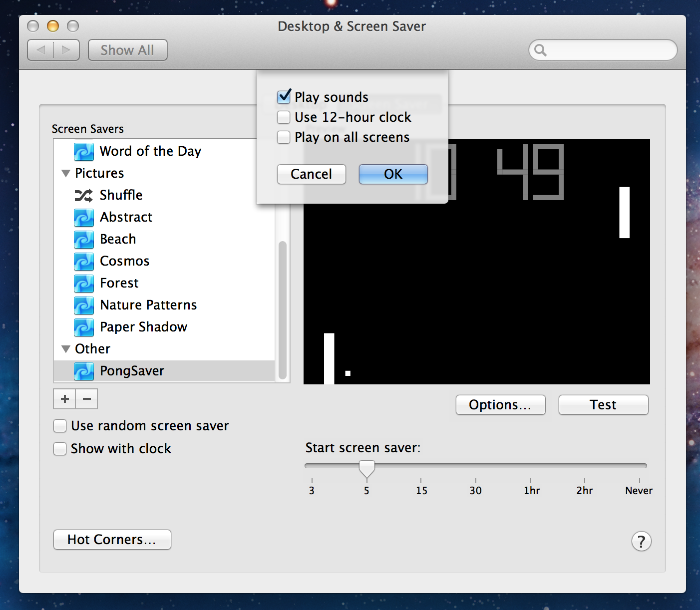Dismiss the options sheet with Cancel
This screenshot has height=610, width=700.
(x=312, y=174)
